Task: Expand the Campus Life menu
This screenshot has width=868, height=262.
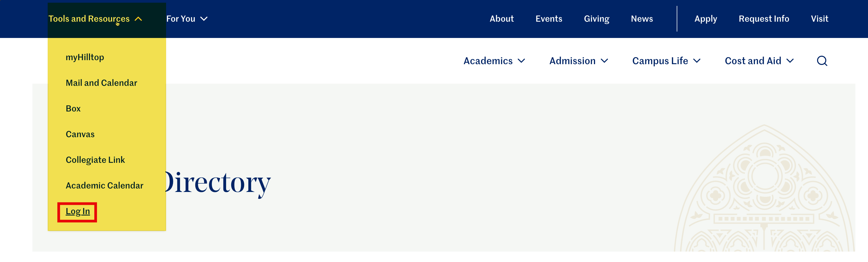Action: (x=666, y=61)
